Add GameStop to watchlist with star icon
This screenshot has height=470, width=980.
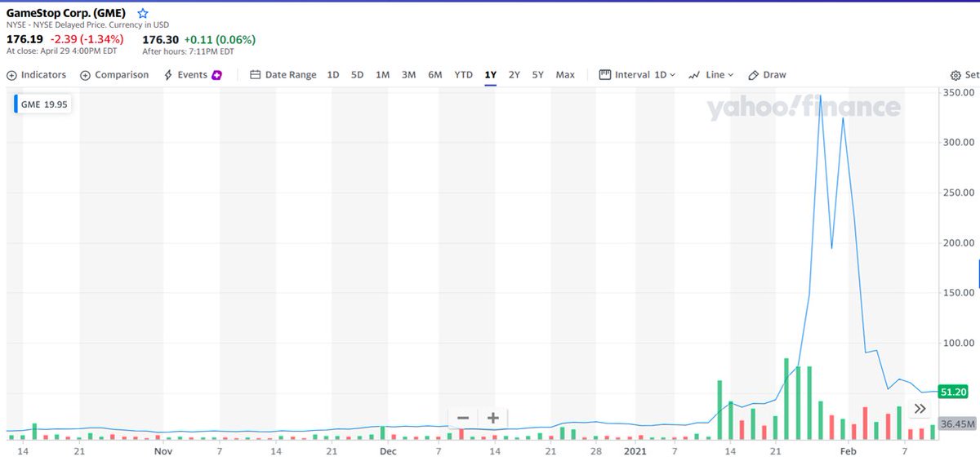coord(143,13)
